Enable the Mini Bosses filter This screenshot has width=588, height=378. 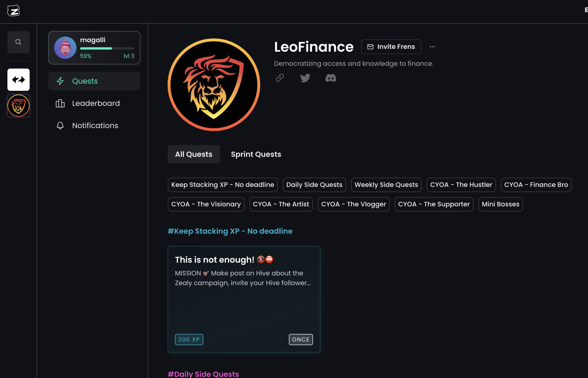pos(500,204)
